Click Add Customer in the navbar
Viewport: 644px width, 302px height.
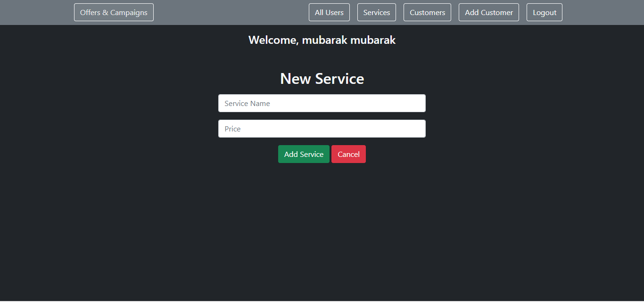(489, 12)
